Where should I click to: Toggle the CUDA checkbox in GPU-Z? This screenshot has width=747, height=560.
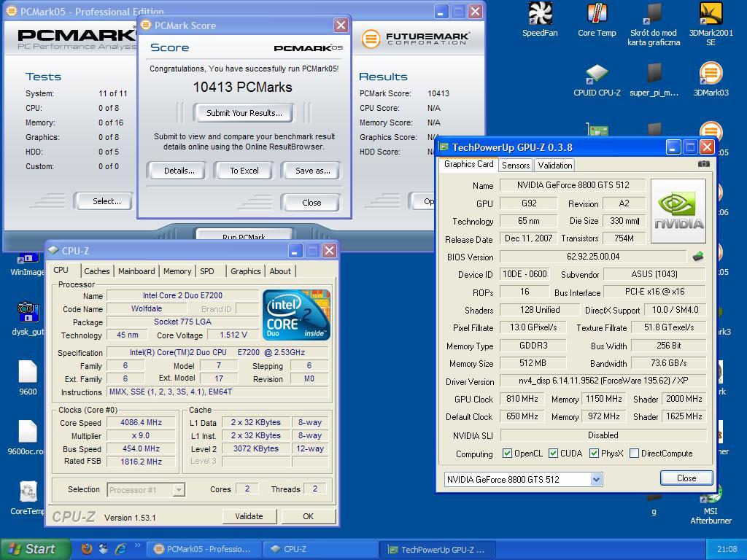click(553, 454)
